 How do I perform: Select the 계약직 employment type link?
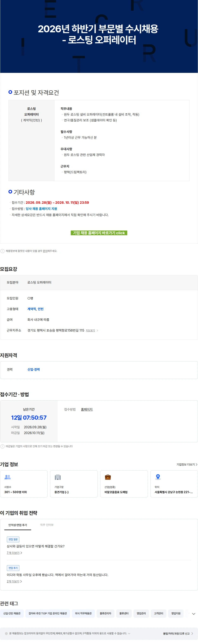coord(32,309)
